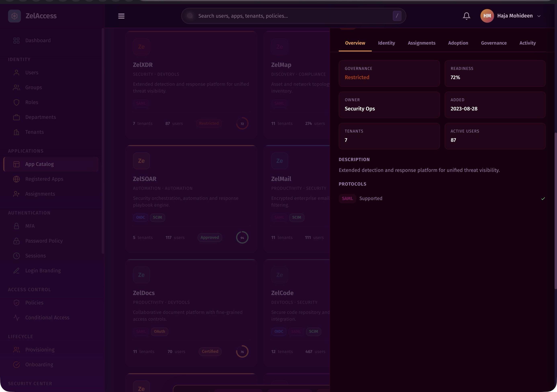Screen dimensions: 557x392
Task: Toggle the OIDC protocol badge on ZelSOAR
Action: (x=140, y=217)
